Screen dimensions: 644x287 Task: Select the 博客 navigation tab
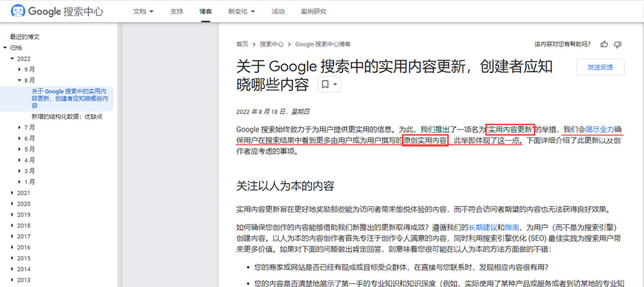[x=205, y=12]
